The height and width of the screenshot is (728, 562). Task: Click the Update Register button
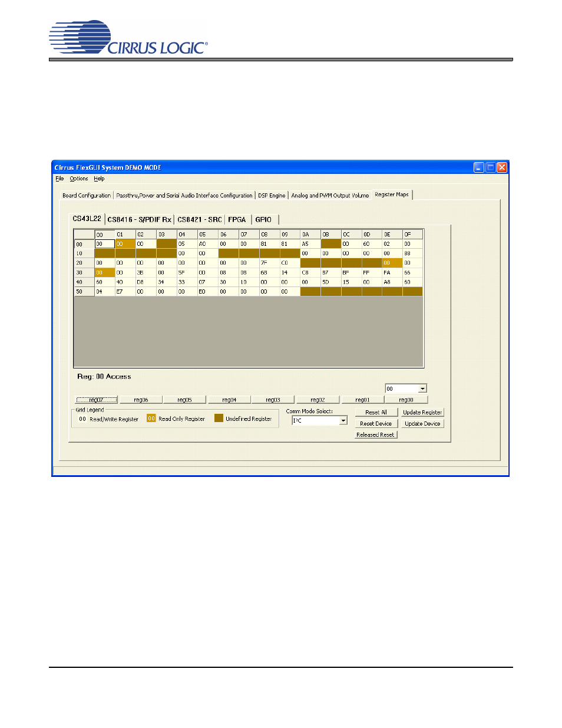tap(422, 412)
